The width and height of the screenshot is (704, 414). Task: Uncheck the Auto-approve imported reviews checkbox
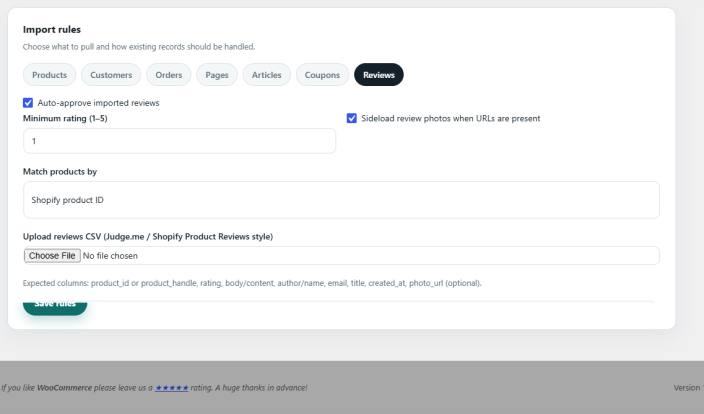(28, 103)
